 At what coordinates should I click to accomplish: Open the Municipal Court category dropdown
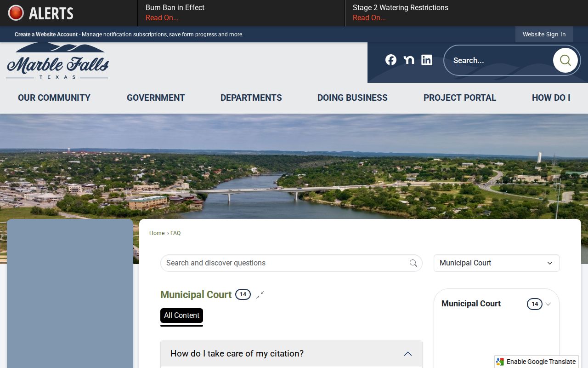coord(497,263)
